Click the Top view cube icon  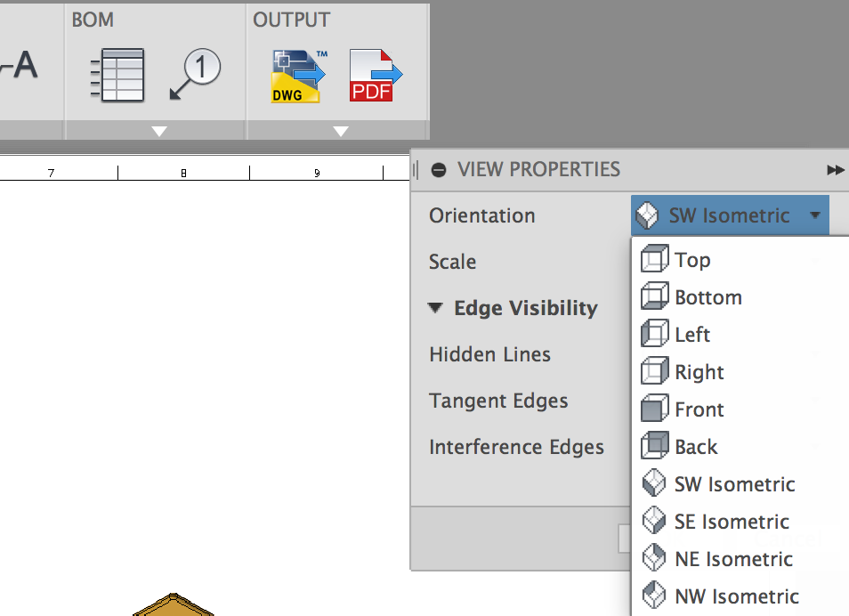pyautogui.click(x=655, y=258)
